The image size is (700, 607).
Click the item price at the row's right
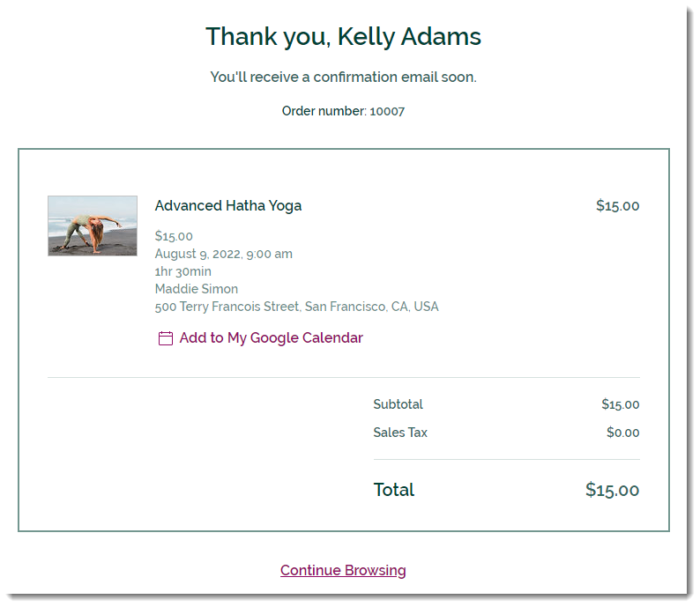click(x=617, y=205)
